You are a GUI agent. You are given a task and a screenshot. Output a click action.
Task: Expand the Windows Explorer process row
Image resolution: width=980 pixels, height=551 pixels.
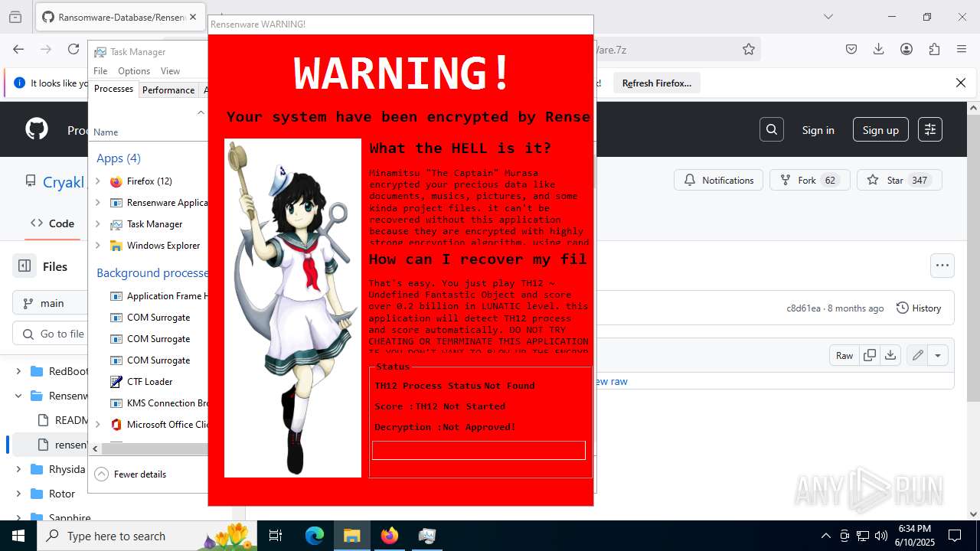tap(97, 246)
